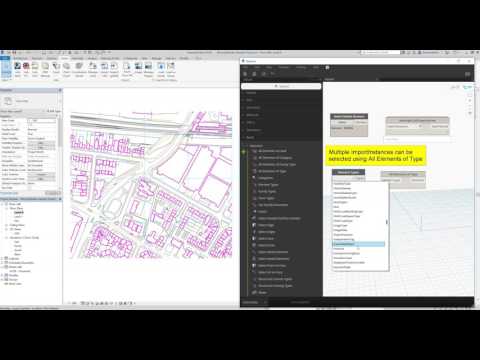Select the Modify tool in Revit ribbon

[x=6, y=69]
